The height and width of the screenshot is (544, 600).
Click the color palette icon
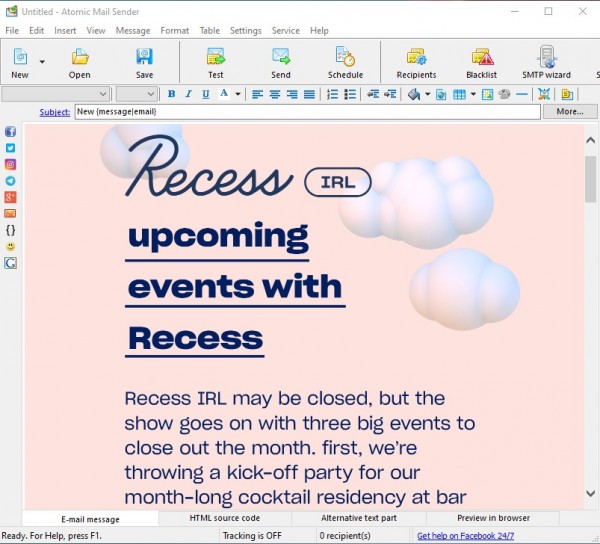coord(505,94)
